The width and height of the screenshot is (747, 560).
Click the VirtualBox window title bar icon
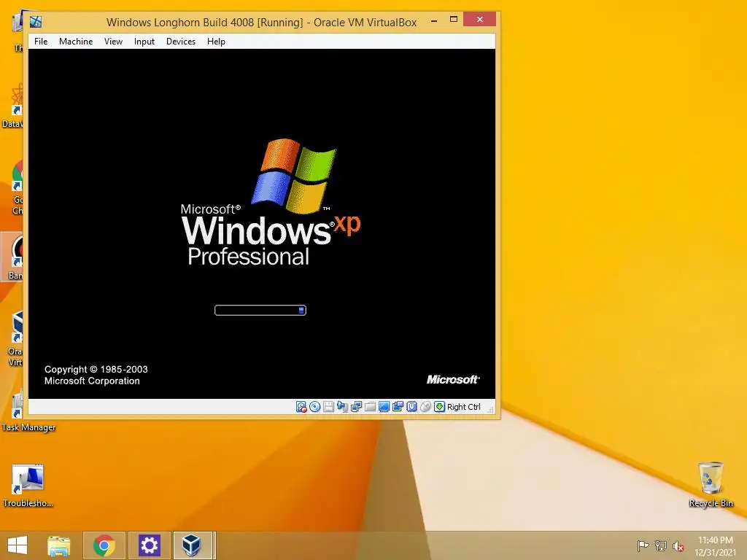pos(36,21)
